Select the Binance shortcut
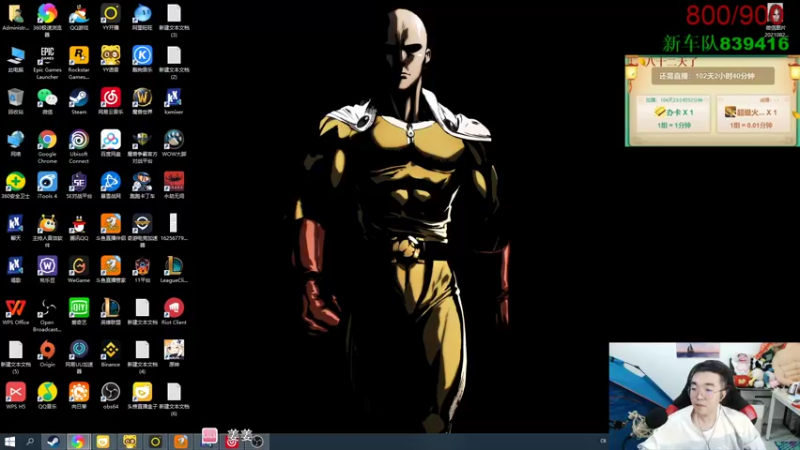 110,351
